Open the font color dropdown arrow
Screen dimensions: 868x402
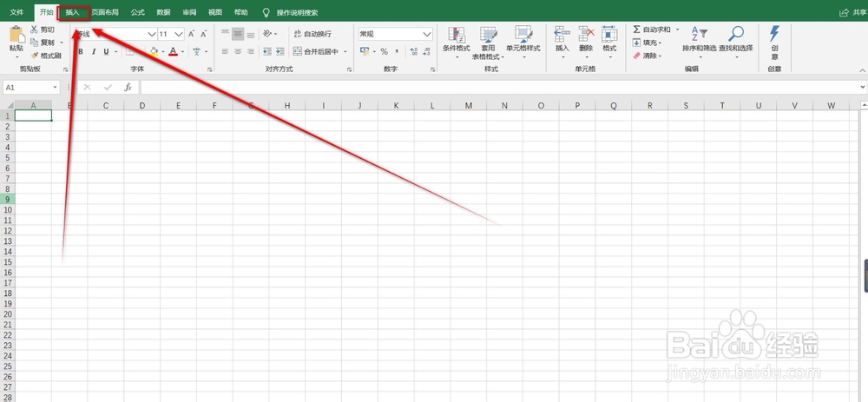click(x=184, y=51)
